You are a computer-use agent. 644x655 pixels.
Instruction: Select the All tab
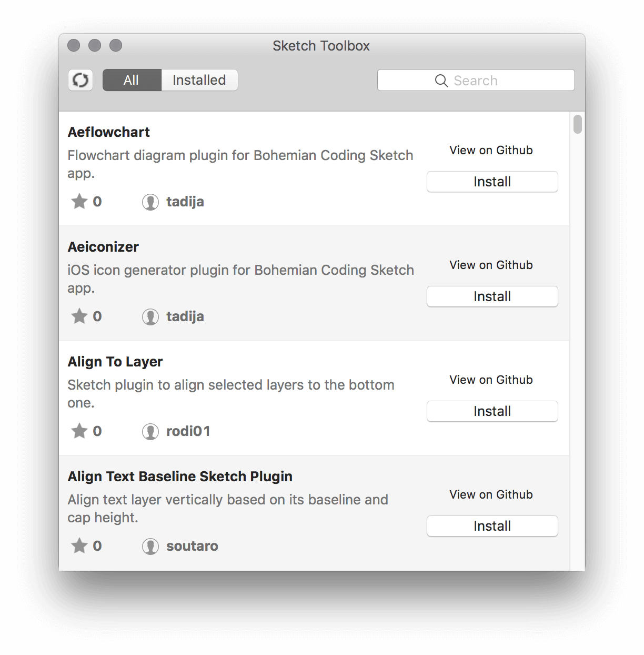tap(132, 80)
